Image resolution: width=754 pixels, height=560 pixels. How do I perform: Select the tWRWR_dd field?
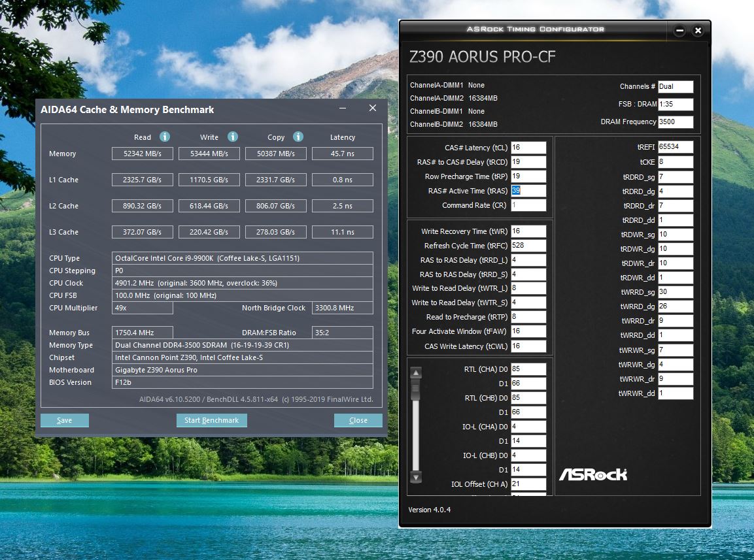pyautogui.click(x=676, y=393)
